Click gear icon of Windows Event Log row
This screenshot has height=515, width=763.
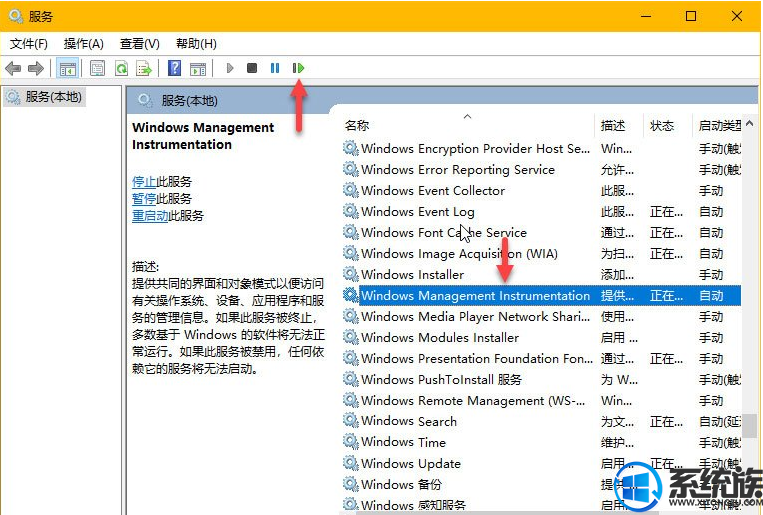(350, 211)
